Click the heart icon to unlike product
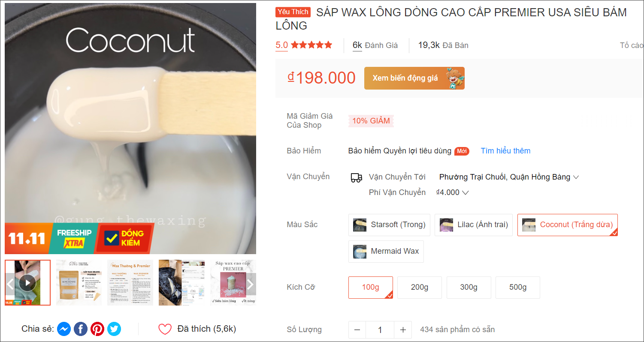 pos(165,329)
